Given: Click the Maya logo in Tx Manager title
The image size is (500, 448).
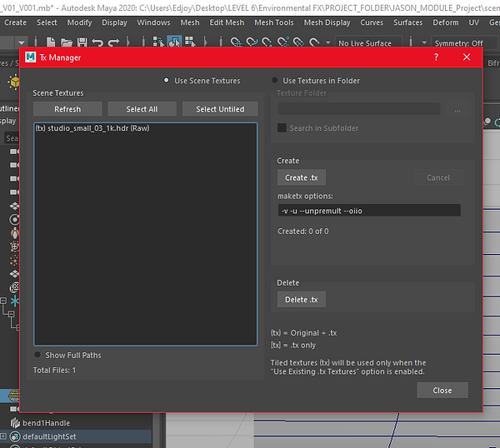Looking at the screenshot, I should click(31, 57).
